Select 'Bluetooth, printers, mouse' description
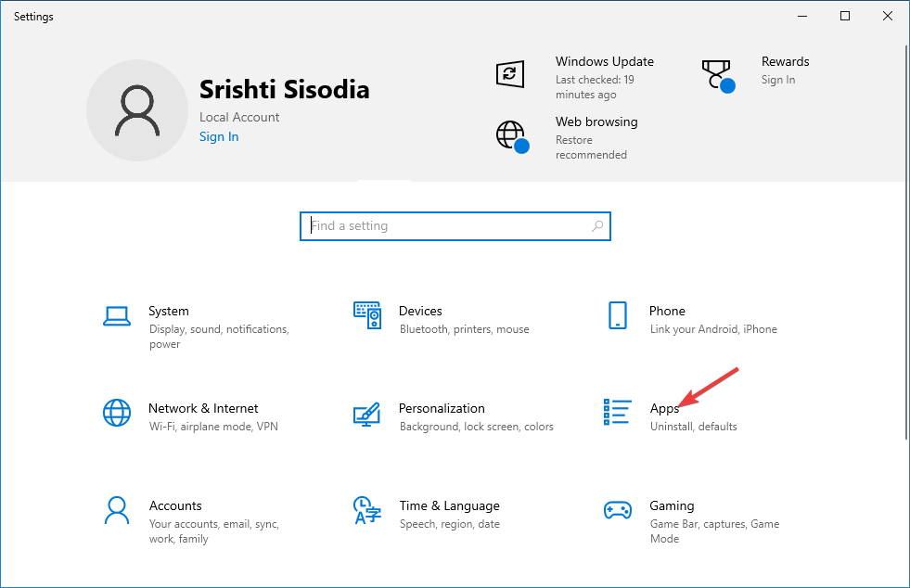Screen dimensions: 910x588 465,329
